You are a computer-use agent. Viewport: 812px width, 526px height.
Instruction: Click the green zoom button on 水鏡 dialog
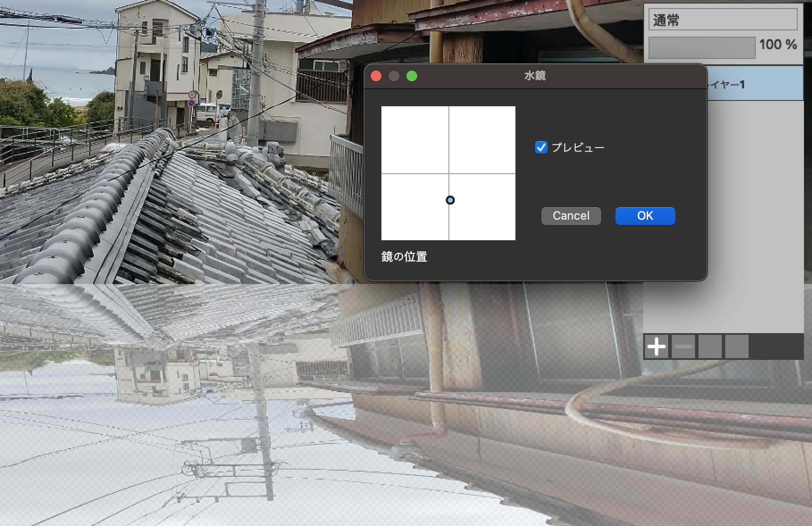pyautogui.click(x=412, y=76)
